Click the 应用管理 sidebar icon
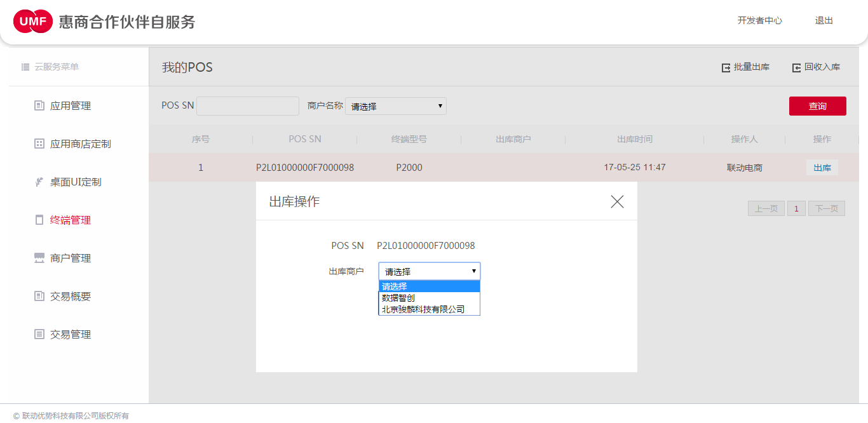This screenshot has width=868, height=423. pos(39,105)
